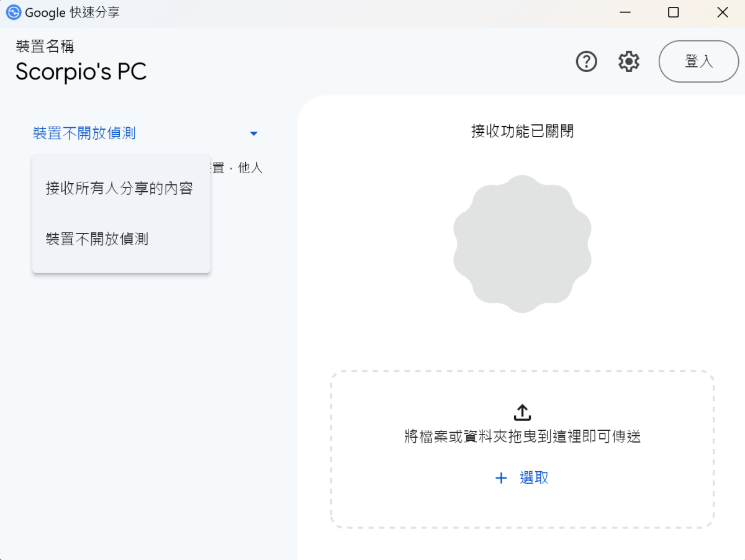Click the gray scalloped receive-status shape
The width and height of the screenshot is (745, 560).
(x=522, y=243)
